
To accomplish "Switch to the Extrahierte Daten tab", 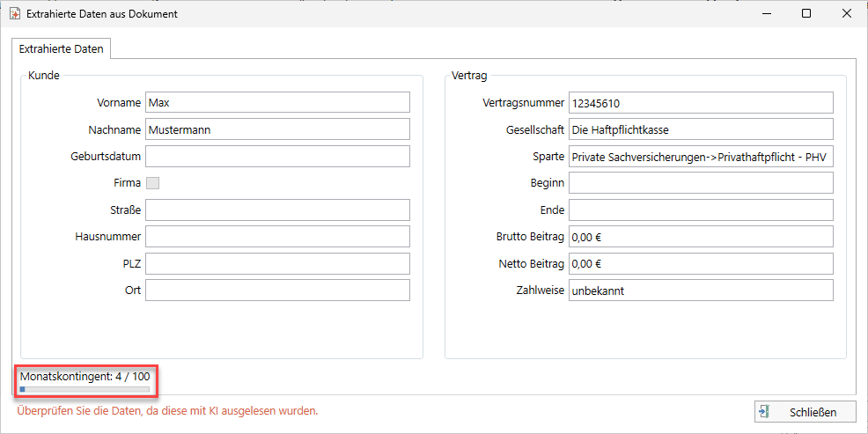I will coord(62,49).
